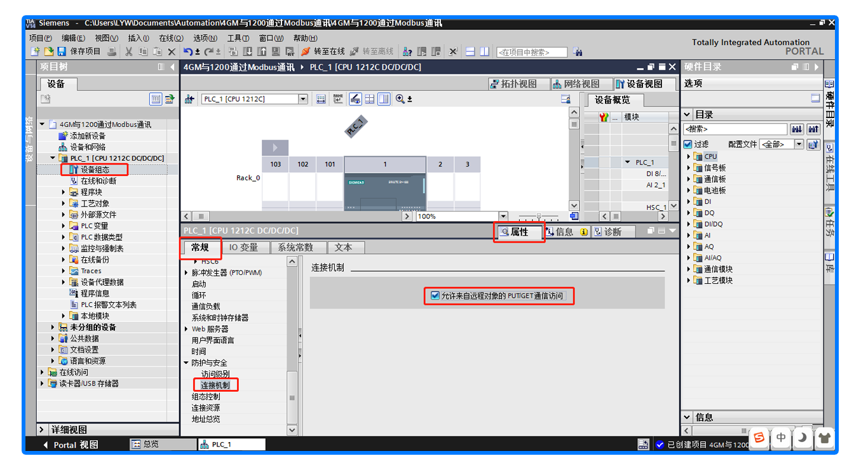Select 设备组态 in project tree
This screenshot has height=463, width=868.
[x=95, y=170]
